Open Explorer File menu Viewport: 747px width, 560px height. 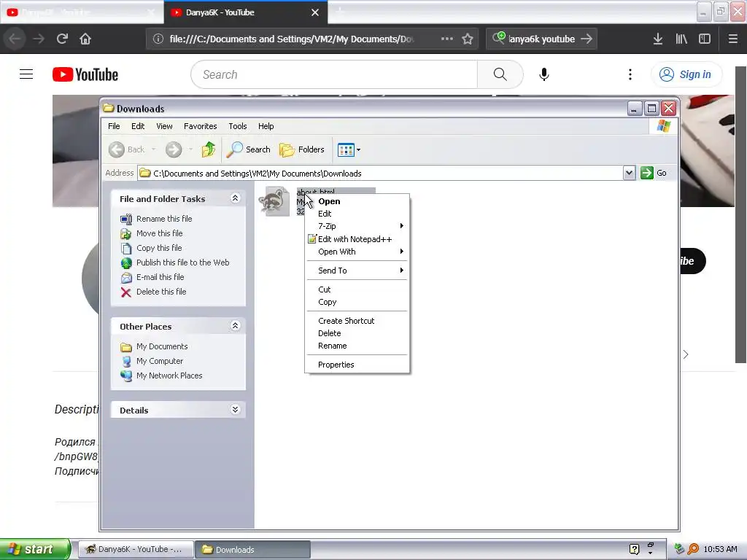pos(114,126)
